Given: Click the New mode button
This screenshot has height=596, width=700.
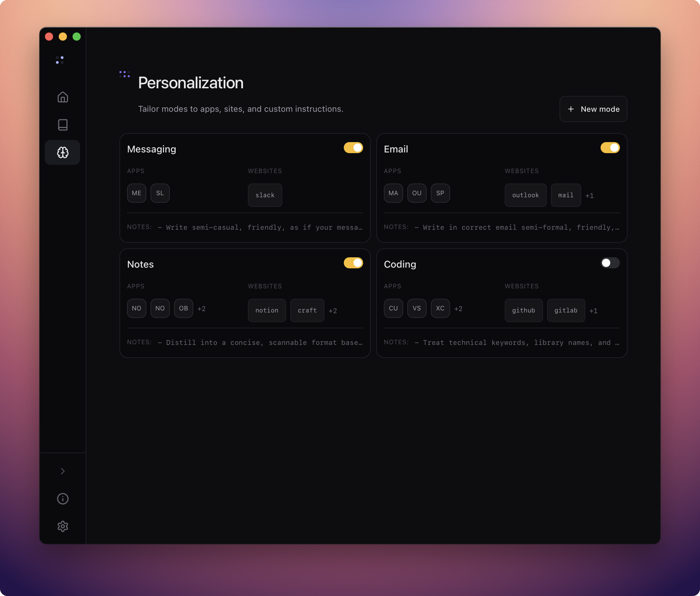Looking at the screenshot, I should pos(593,109).
